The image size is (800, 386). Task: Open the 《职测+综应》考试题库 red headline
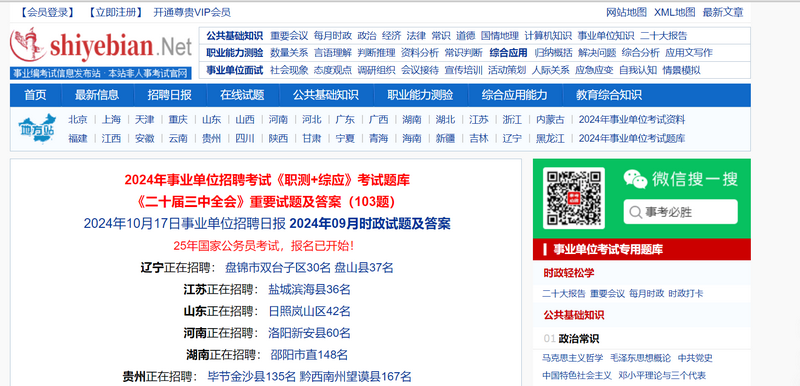tap(267, 180)
